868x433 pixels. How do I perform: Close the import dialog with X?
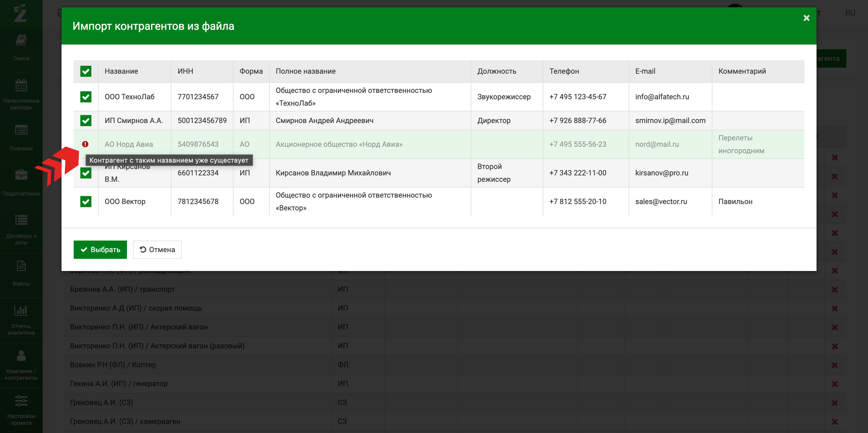(806, 18)
